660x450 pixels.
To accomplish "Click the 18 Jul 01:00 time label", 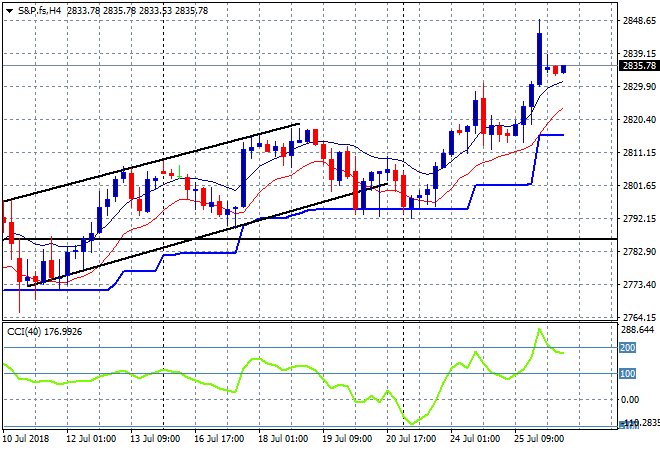I will point(283,439).
